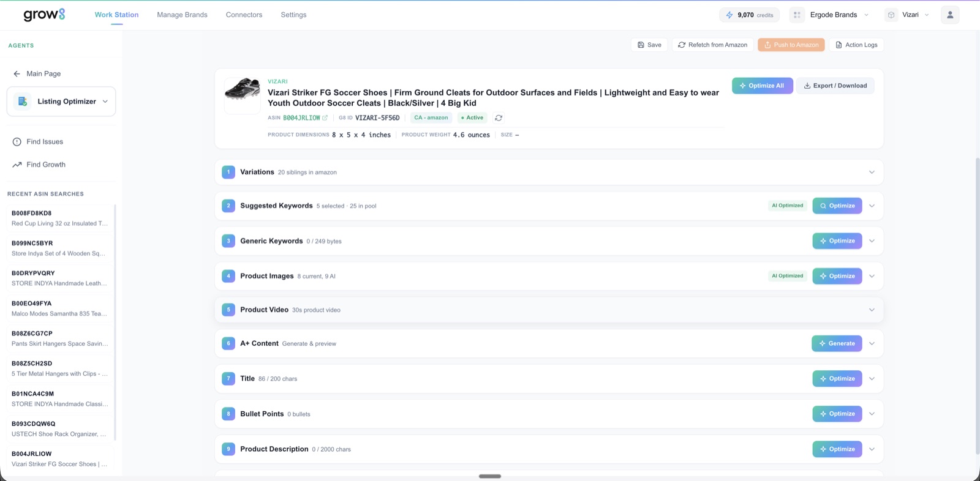Image resolution: width=980 pixels, height=481 pixels.
Task: Click Refetch from Amazon
Action: tap(712, 45)
